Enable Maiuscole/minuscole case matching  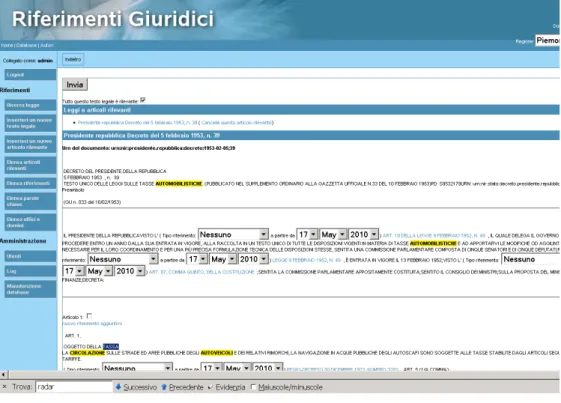(x=253, y=387)
